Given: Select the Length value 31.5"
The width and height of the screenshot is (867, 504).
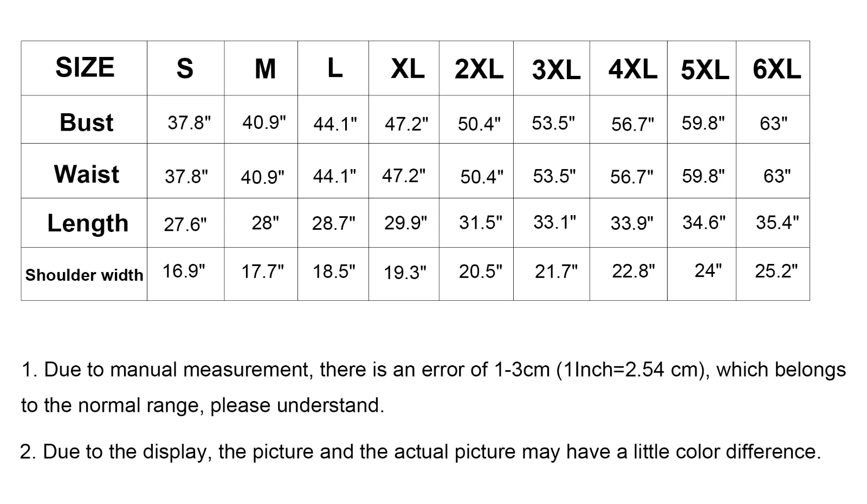Looking at the screenshot, I should coord(480,223).
